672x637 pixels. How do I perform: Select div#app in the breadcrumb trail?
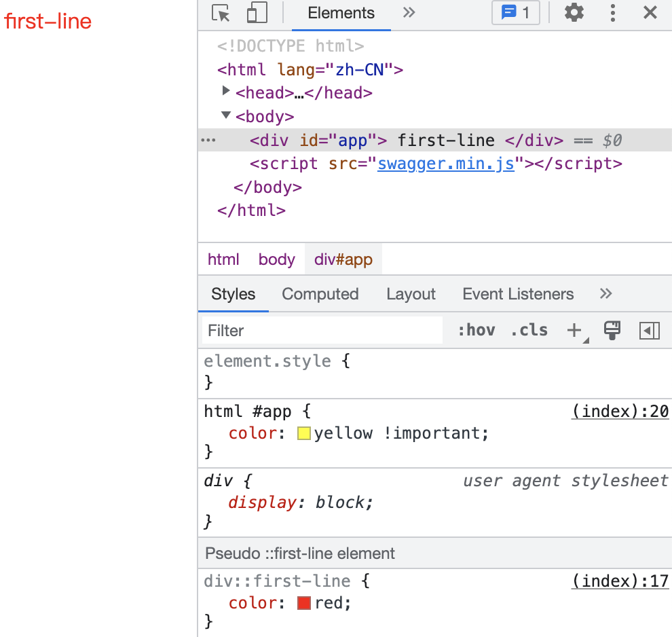343,259
